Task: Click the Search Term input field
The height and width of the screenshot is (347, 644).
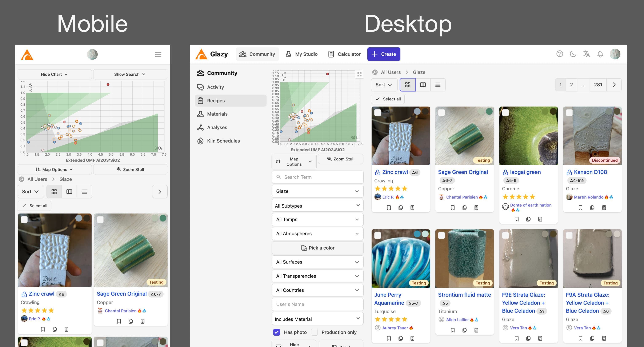Action: tap(317, 177)
